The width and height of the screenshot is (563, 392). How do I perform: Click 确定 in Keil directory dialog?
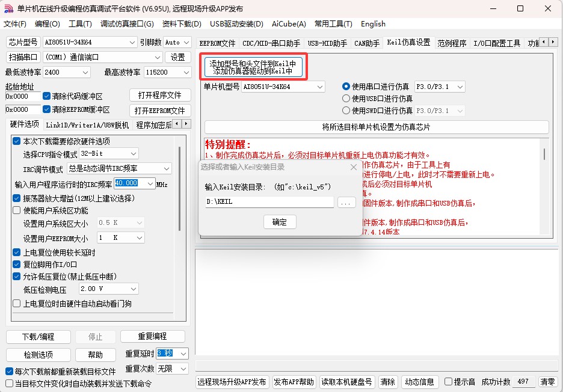pos(280,222)
